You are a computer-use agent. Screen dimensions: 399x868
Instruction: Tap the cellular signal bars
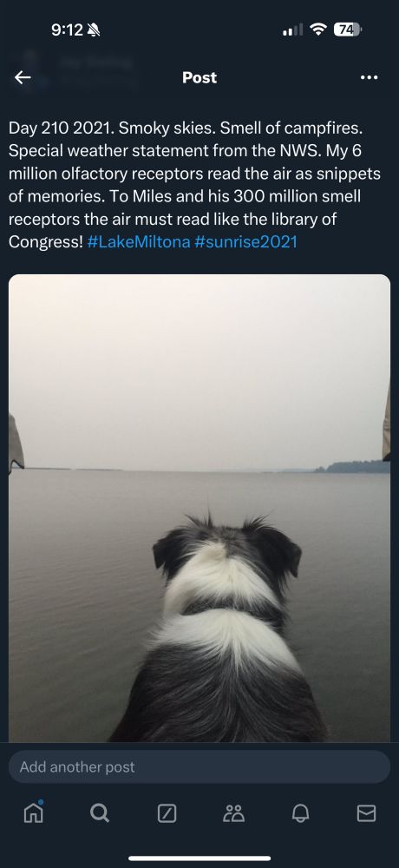(292, 30)
